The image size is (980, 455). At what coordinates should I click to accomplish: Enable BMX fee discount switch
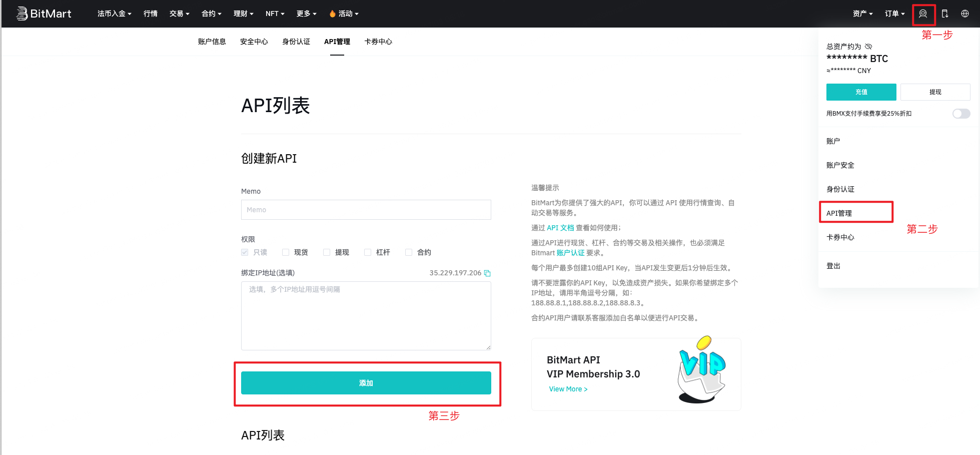tap(961, 114)
